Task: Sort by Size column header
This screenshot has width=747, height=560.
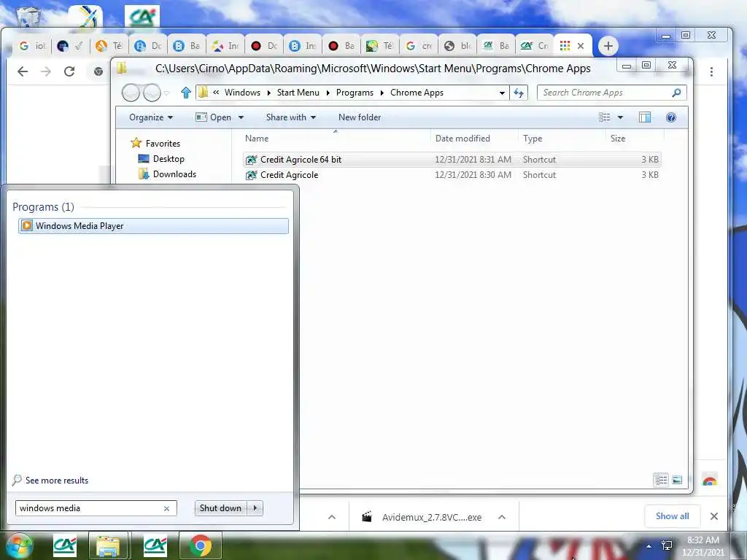Action: [618, 138]
